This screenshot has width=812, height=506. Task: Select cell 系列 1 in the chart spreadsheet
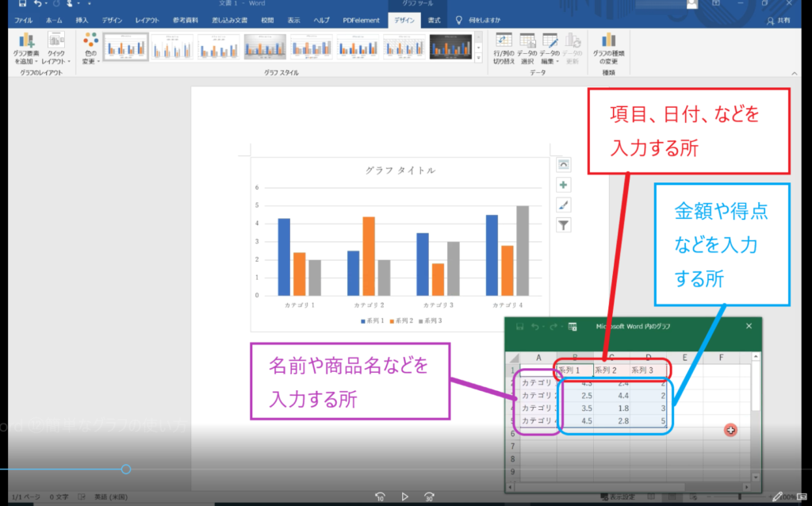pyautogui.click(x=574, y=370)
